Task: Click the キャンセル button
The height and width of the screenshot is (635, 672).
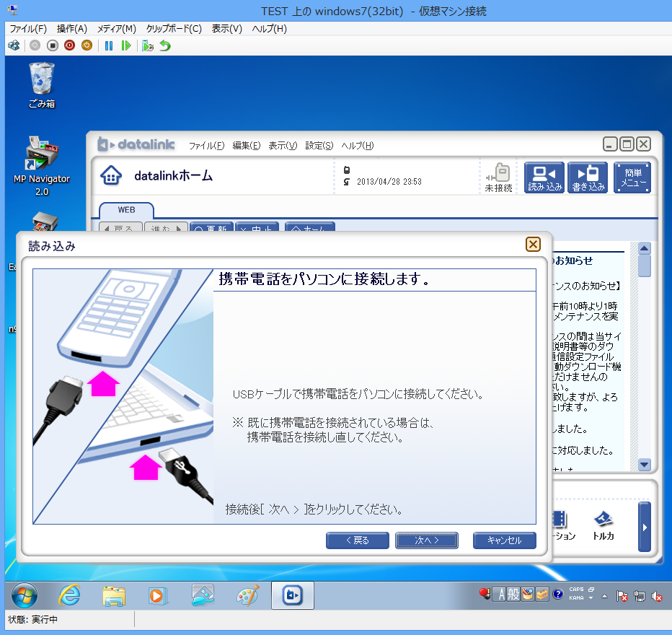Action: [505, 540]
